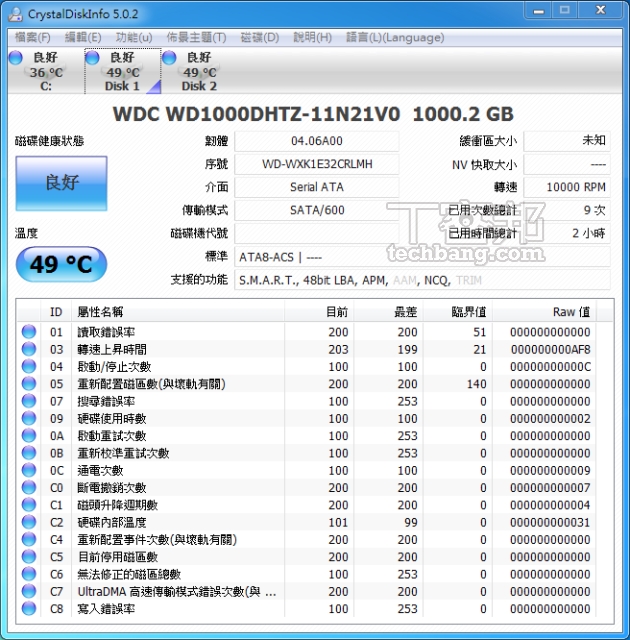Select the Disk 2 tab
The width and height of the screenshot is (630, 640).
tap(199, 71)
